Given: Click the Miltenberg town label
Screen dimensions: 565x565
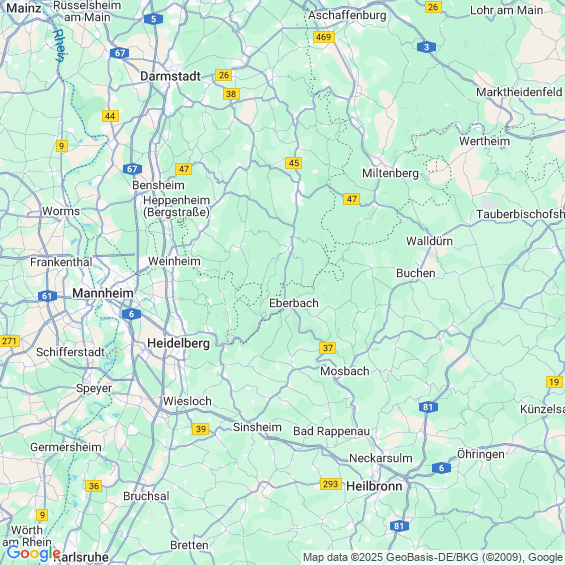Looking at the screenshot, I should click(391, 174).
